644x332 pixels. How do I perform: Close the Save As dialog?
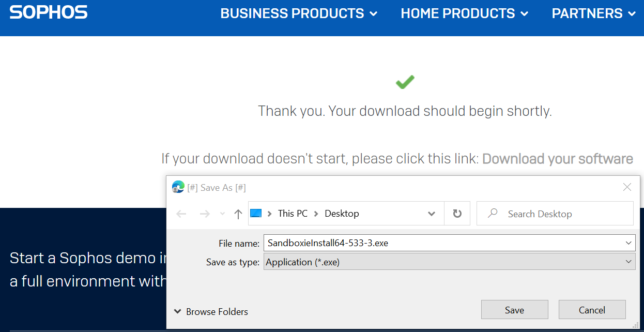627,187
